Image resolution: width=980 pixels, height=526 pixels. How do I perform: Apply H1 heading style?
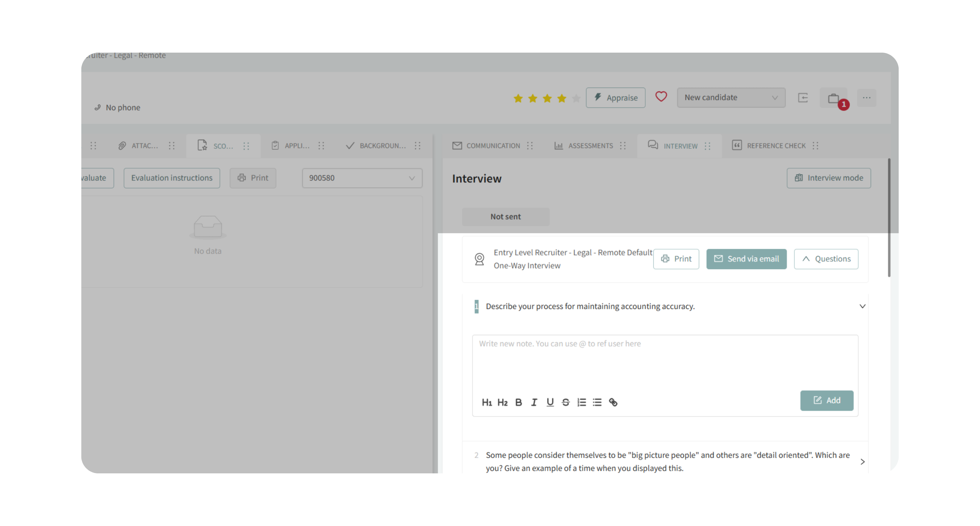pos(487,402)
